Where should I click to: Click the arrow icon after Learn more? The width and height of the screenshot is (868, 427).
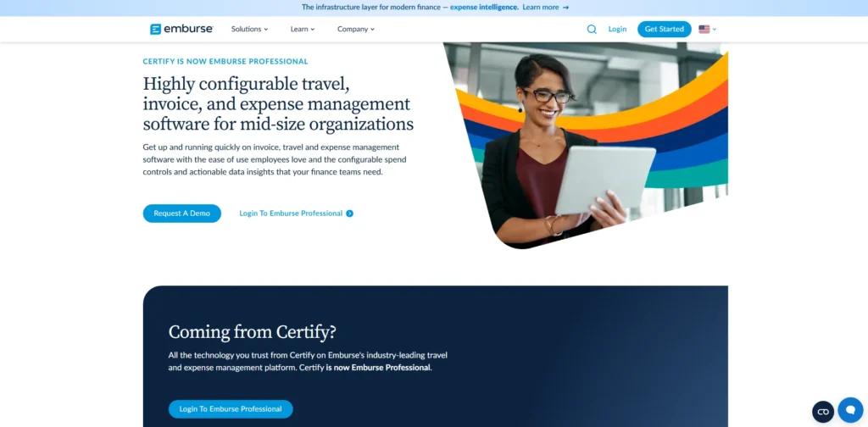(x=565, y=8)
